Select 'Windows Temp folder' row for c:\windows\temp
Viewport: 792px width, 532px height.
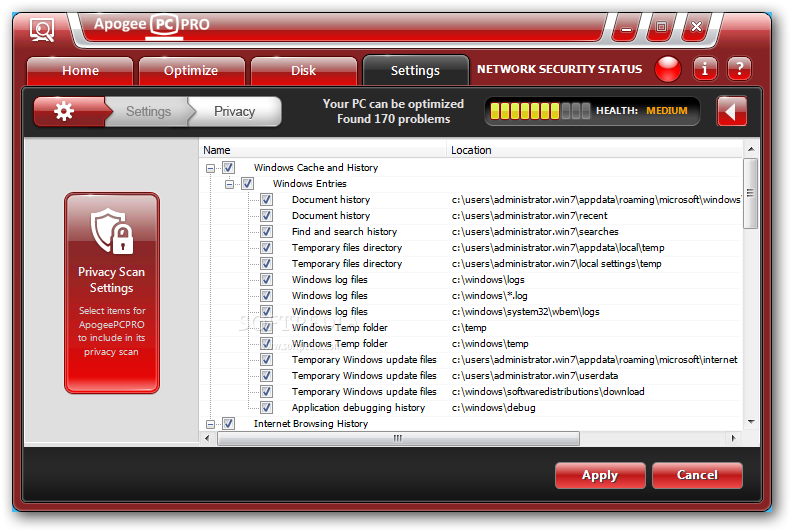471,344
